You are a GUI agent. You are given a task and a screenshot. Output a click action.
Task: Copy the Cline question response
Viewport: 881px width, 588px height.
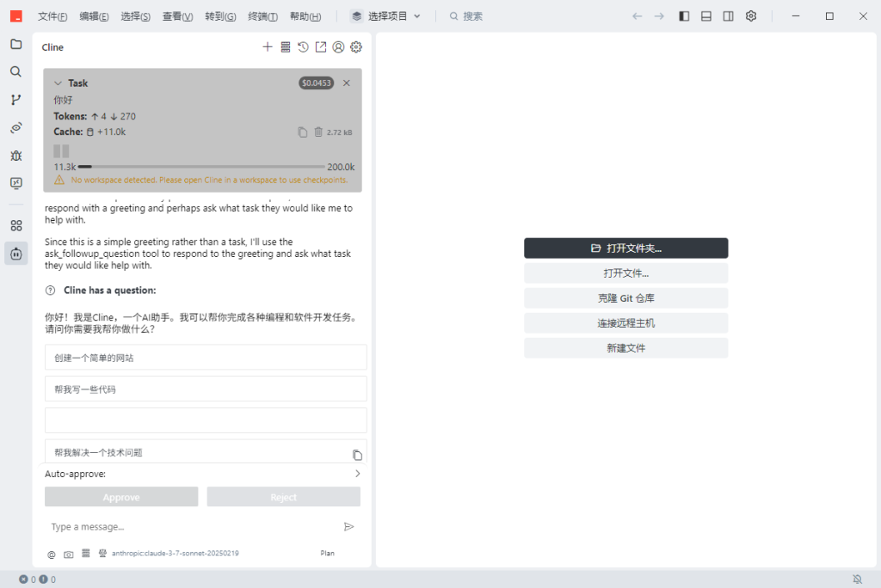357,455
